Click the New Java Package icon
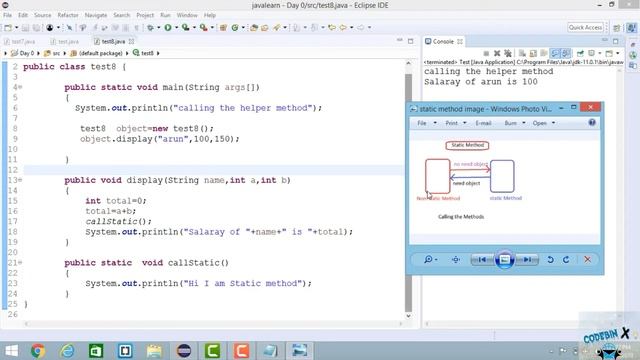This screenshot has width=640, height=360. coord(223,27)
